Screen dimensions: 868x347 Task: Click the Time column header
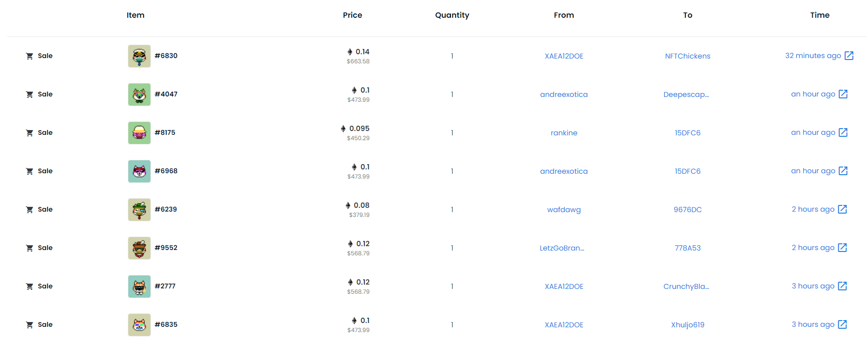coord(819,15)
